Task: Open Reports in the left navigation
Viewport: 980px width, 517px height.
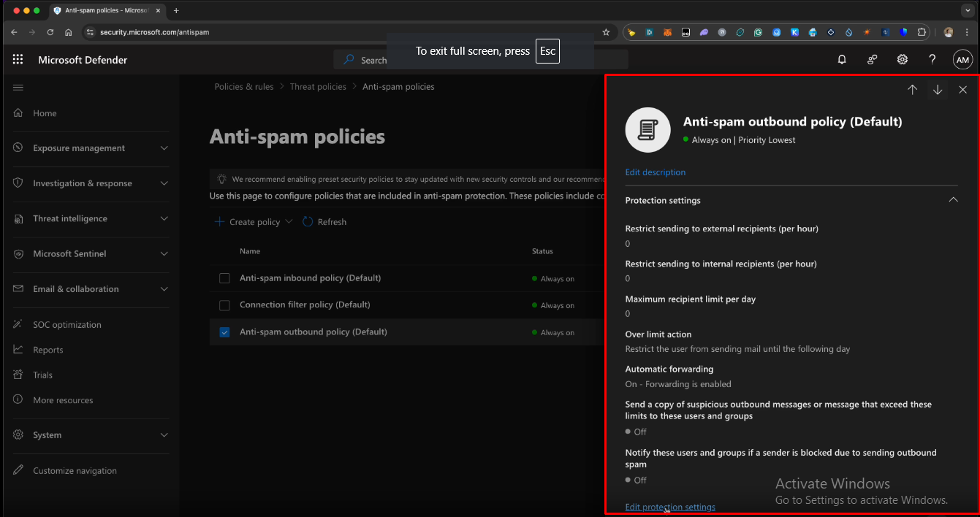Action: tap(48, 350)
